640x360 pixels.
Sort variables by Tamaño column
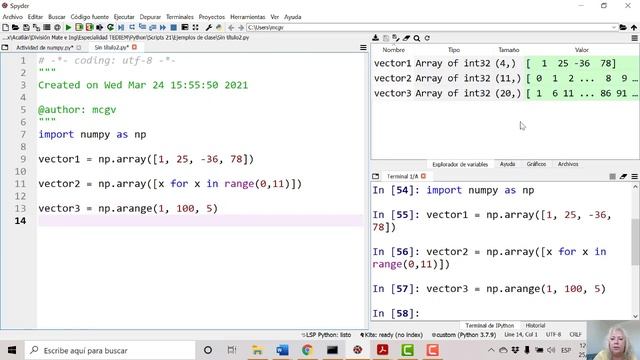509,50
